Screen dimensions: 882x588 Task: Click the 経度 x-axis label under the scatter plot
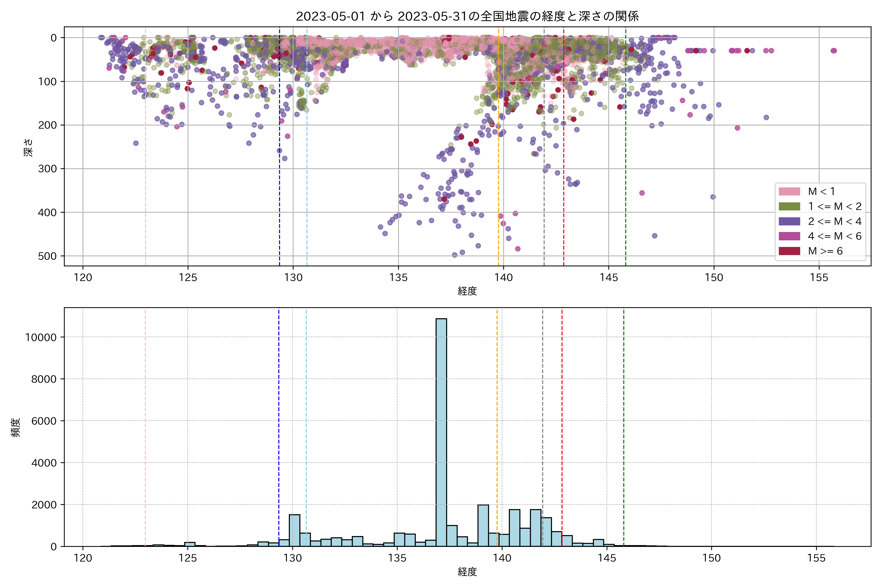coord(467,291)
